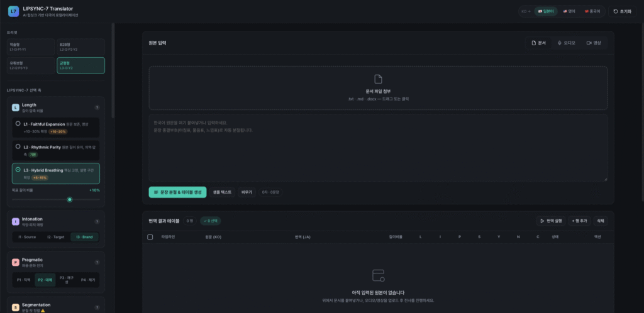This screenshot has height=313, width=644.
Task: Add a row with + 행 추가
Action: pos(579,221)
